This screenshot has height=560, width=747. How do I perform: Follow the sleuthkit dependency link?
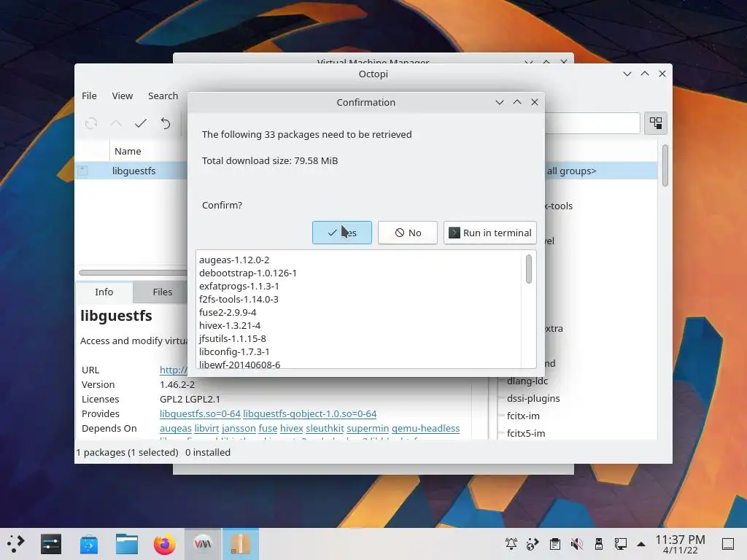tap(325, 429)
